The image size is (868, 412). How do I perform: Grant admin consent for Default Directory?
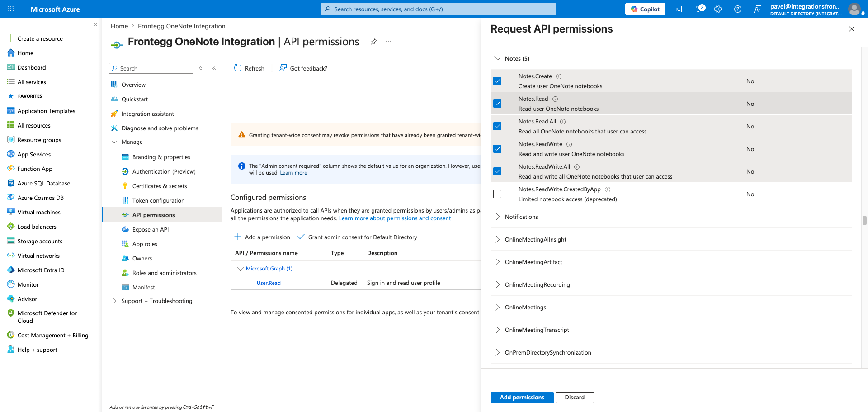pos(357,237)
